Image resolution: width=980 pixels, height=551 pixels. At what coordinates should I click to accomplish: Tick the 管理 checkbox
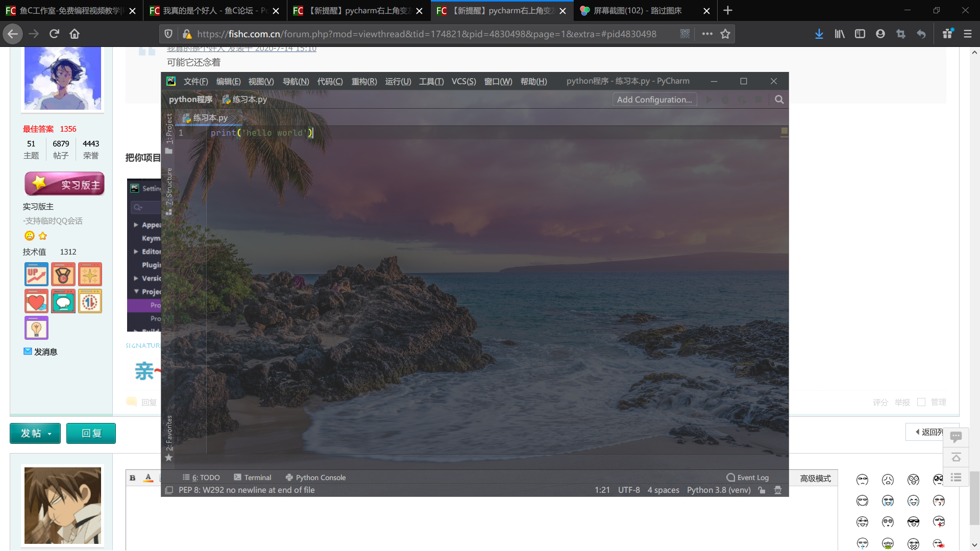click(921, 402)
